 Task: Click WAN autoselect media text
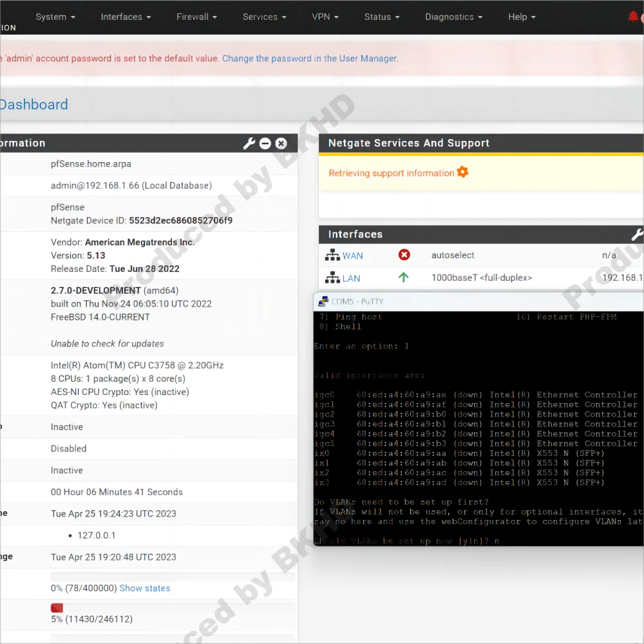(453, 255)
